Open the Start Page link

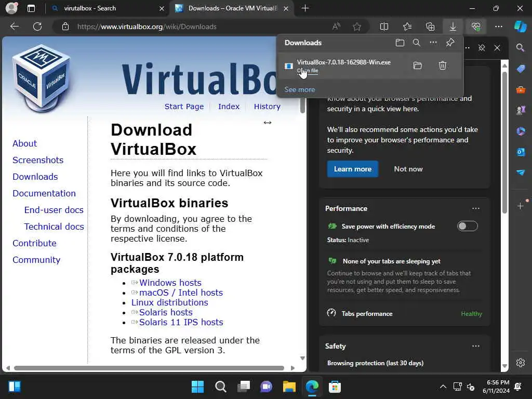tap(184, 107)
